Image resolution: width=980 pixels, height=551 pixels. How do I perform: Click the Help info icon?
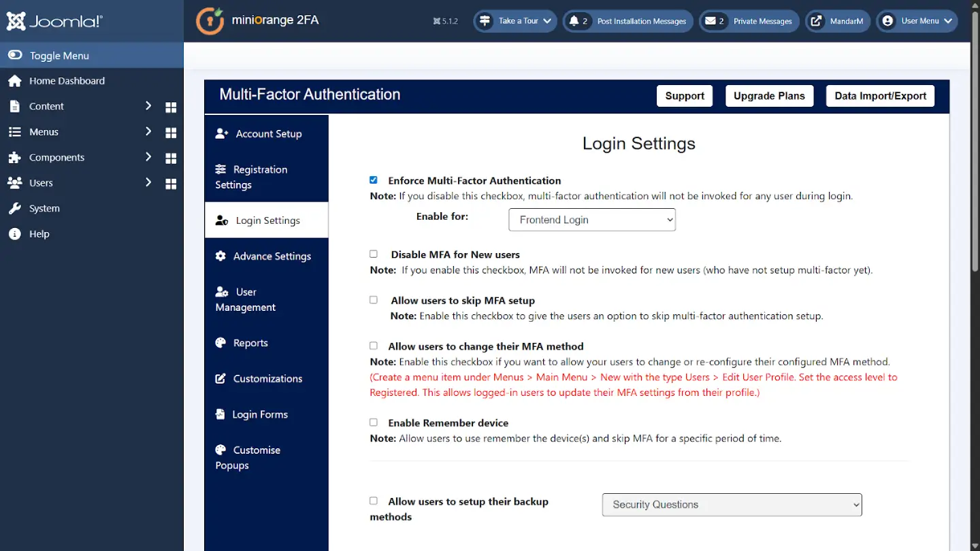pos(15,234)
